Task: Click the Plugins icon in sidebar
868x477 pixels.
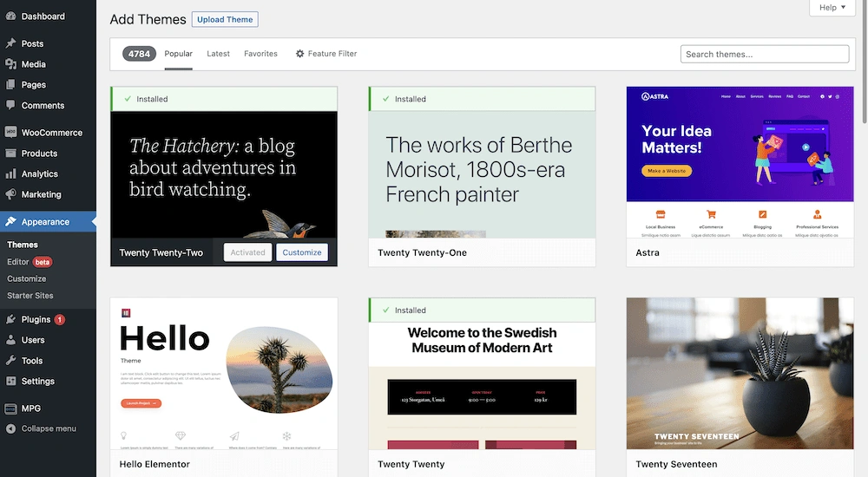Action: (x=10, y=319)
